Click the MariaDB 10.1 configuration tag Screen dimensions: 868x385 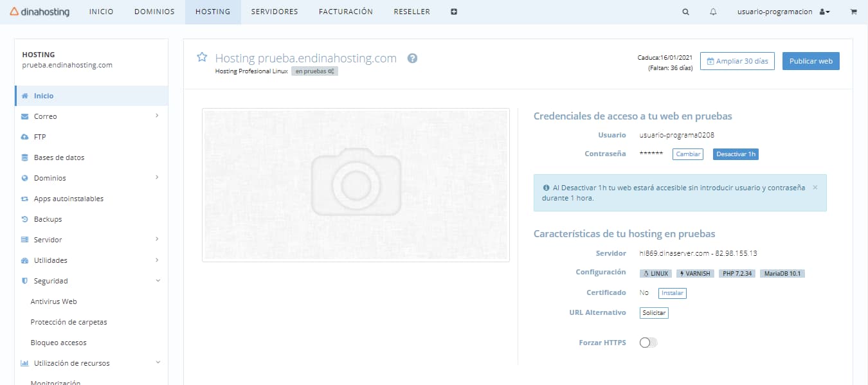click(782, 273)
